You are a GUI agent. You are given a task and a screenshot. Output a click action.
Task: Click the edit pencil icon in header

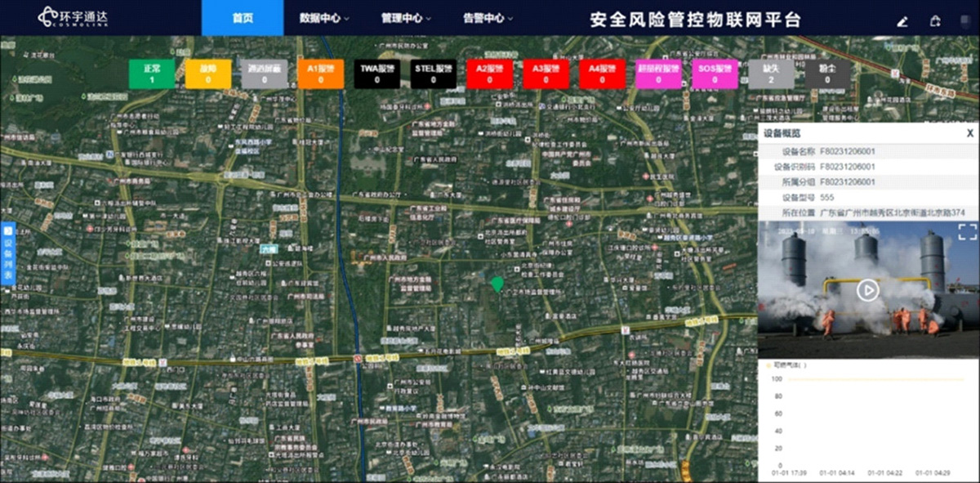(902, 21)
